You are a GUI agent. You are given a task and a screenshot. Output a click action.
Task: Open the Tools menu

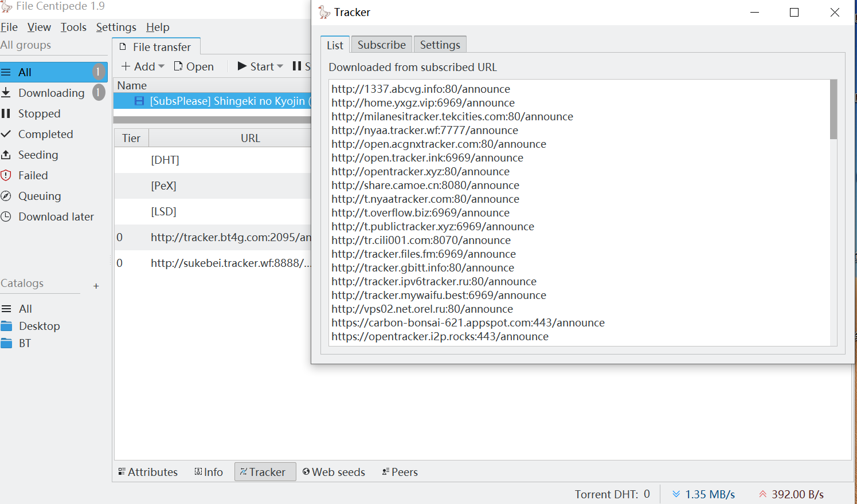click(73, 27)
